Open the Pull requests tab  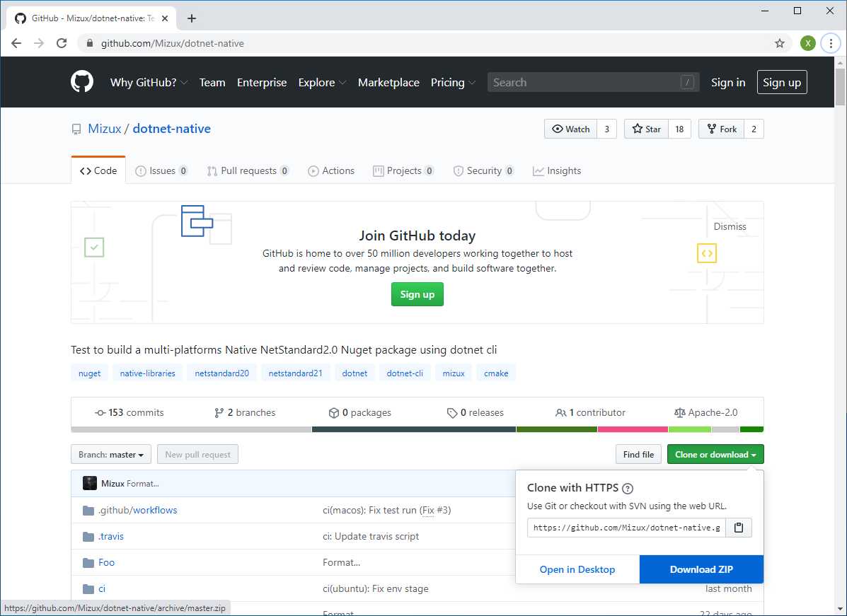click(248, 170)
